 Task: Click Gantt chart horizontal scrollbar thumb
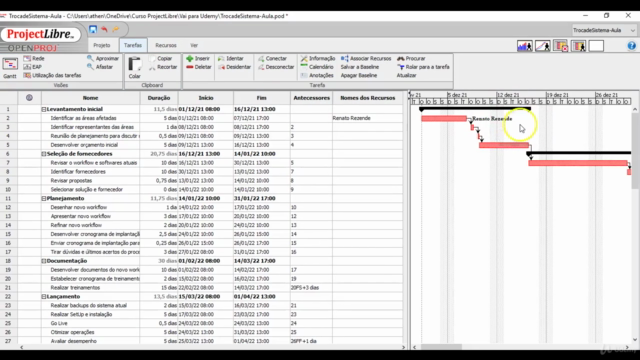point(441,347)
